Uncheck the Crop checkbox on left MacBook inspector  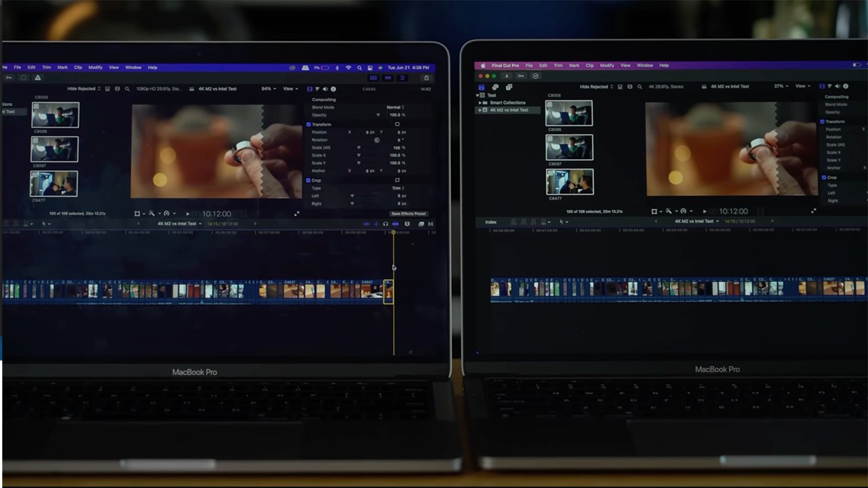tap(309, 180)
